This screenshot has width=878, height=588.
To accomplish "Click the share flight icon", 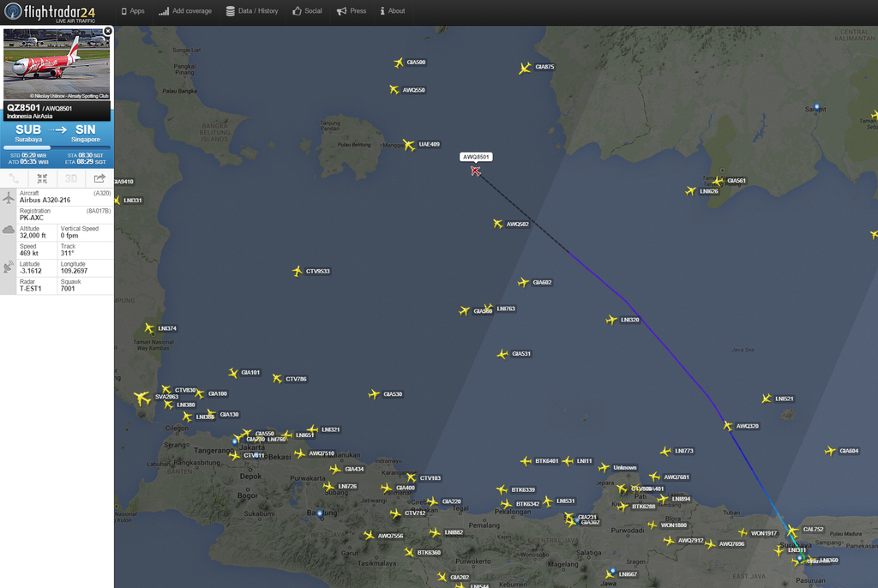I will [99, 178].
